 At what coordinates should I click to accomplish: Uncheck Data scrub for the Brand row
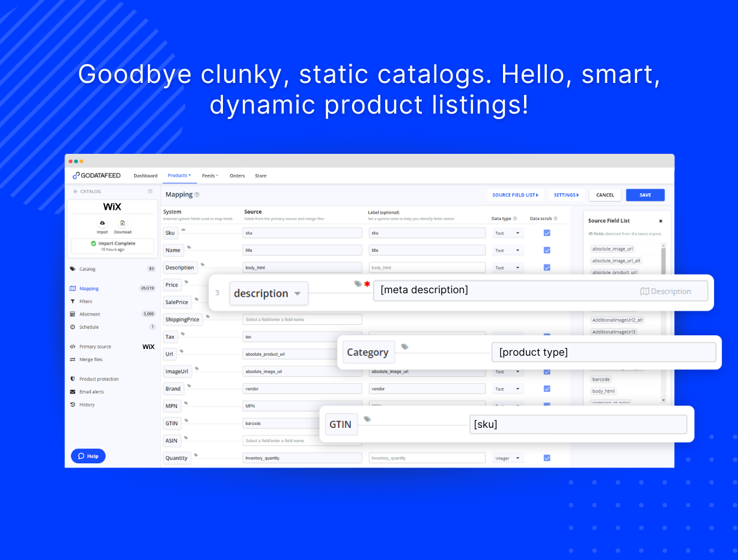pyautogui.click(x=547, y=389)
